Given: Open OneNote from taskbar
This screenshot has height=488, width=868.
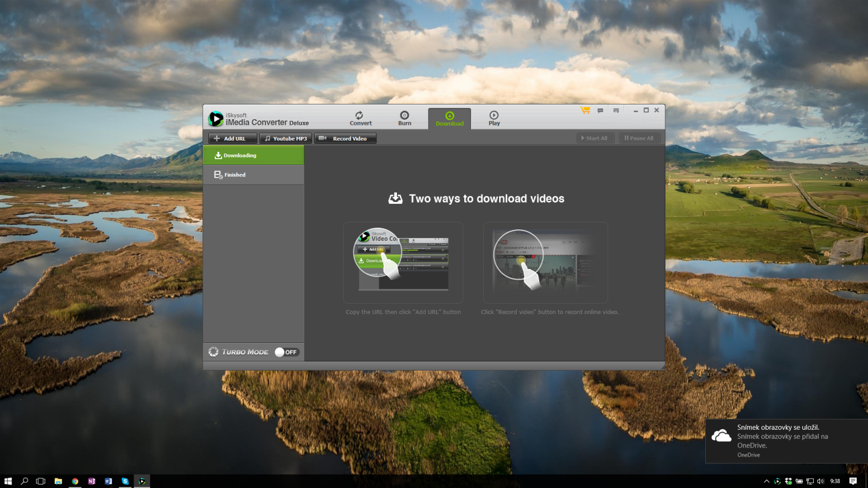Looking at the screenshot, I should click(x=91, y=481).
